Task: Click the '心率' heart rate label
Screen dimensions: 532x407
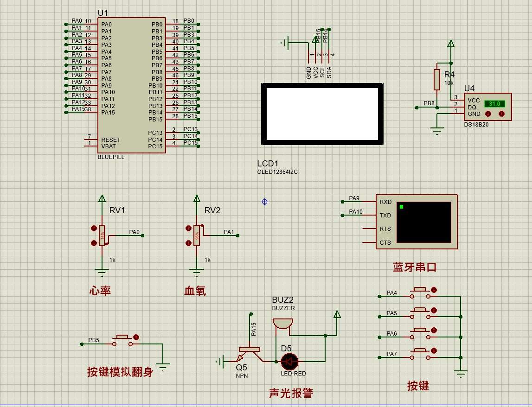Action: [100, 291]
